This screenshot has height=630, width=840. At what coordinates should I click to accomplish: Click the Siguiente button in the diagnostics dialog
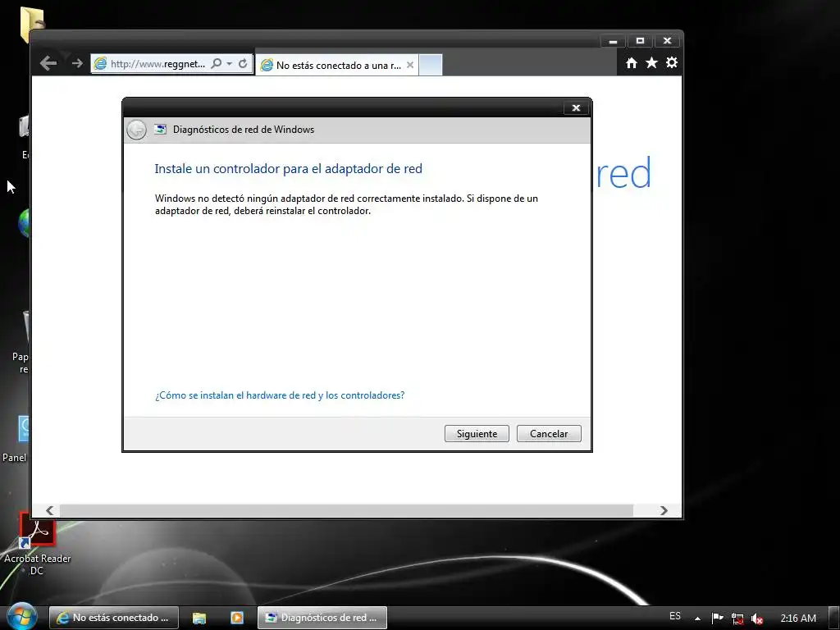[x=477, y=433]
